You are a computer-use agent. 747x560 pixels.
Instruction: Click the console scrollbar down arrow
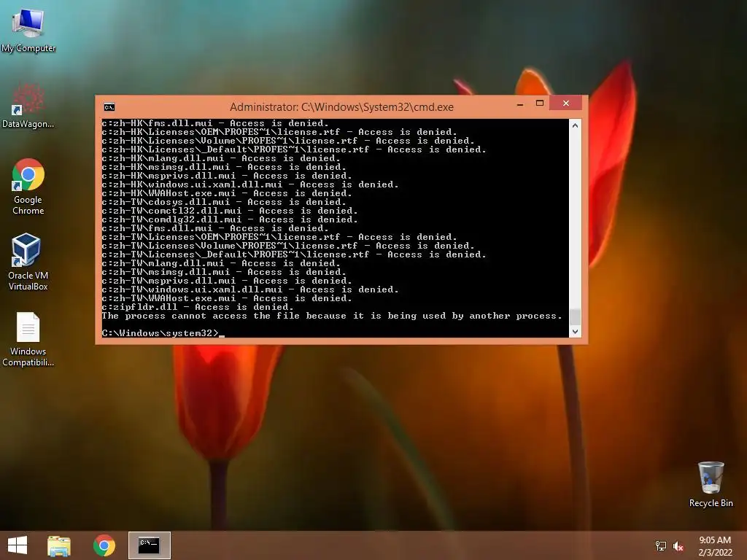point(575,332)
